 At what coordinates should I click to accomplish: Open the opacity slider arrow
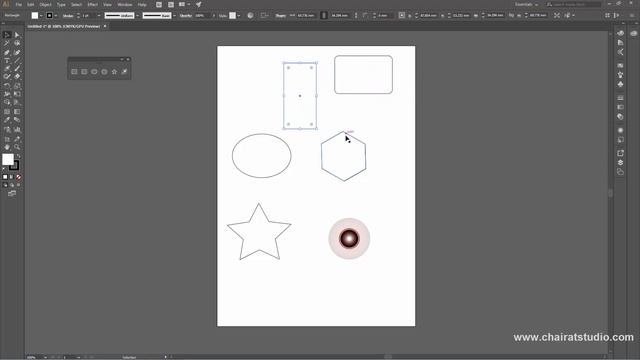click(x=213, y=16)
